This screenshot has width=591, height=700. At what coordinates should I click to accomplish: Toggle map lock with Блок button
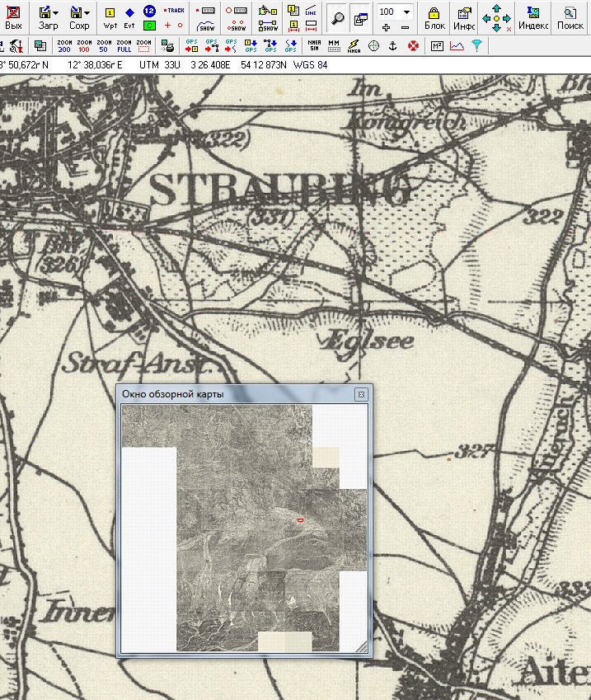[434, 16]
